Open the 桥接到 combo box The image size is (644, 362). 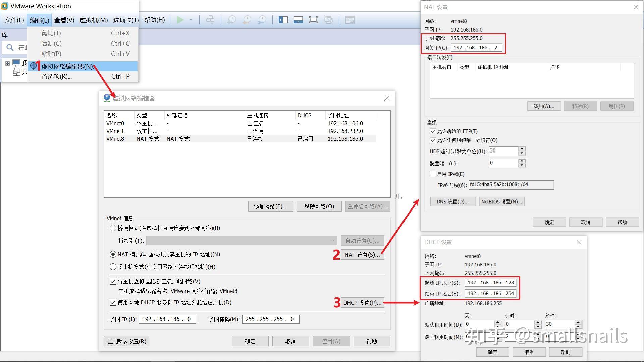point(241,241)
